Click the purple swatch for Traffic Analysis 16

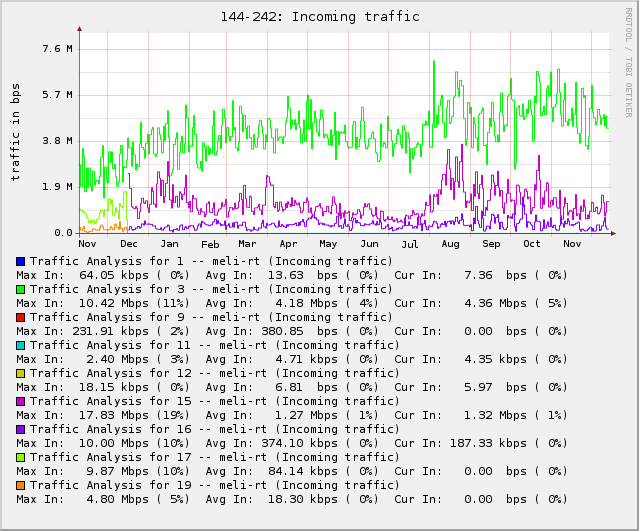[x=21, y=429]
